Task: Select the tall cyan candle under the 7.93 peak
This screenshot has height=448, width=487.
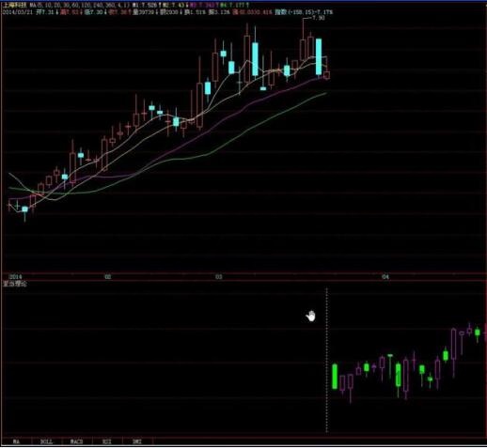Action: pyautogui.click(x=319, y=56)
